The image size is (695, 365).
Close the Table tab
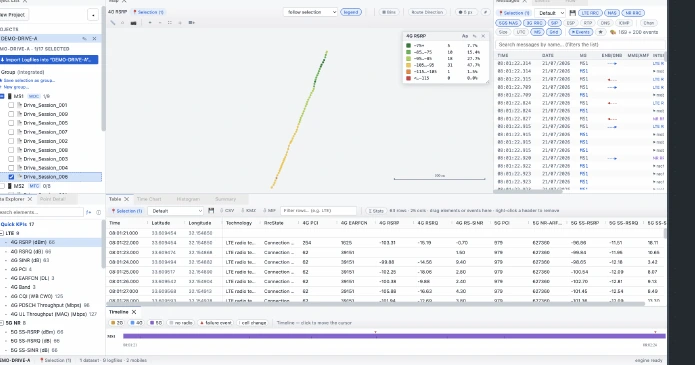click(x=126, y=199)
